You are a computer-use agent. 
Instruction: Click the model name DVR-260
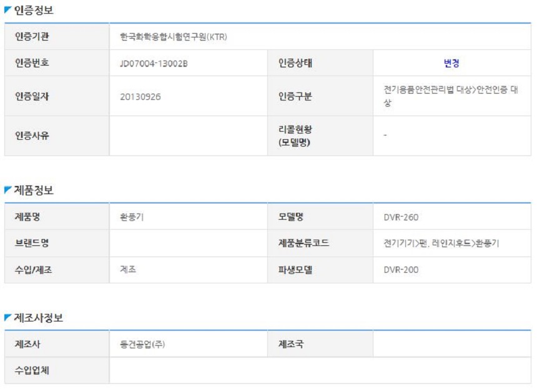coord(401,217)
